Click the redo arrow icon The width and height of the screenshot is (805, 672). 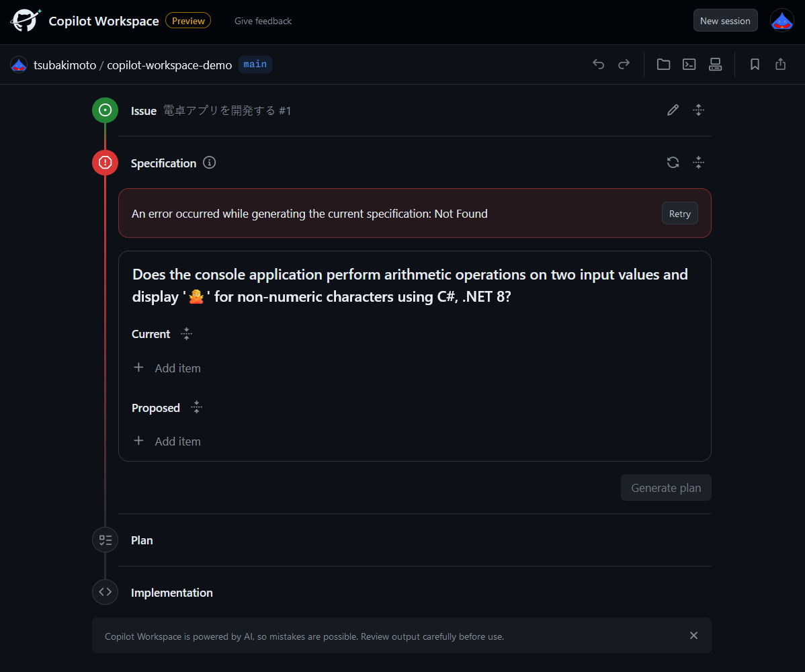[624, 64]
